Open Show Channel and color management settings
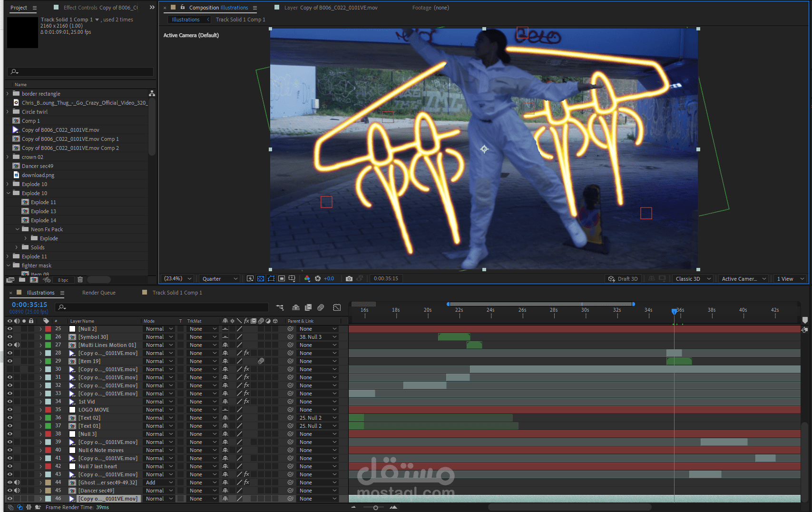The height and width of the screenshot is (512, 812). pos(307,278)
